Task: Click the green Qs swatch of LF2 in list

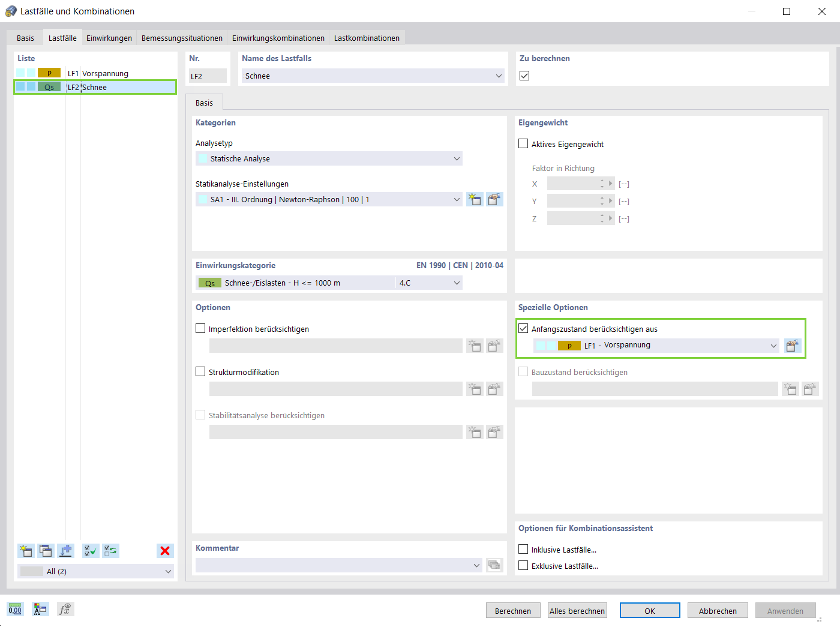Action: pos(49,87)
